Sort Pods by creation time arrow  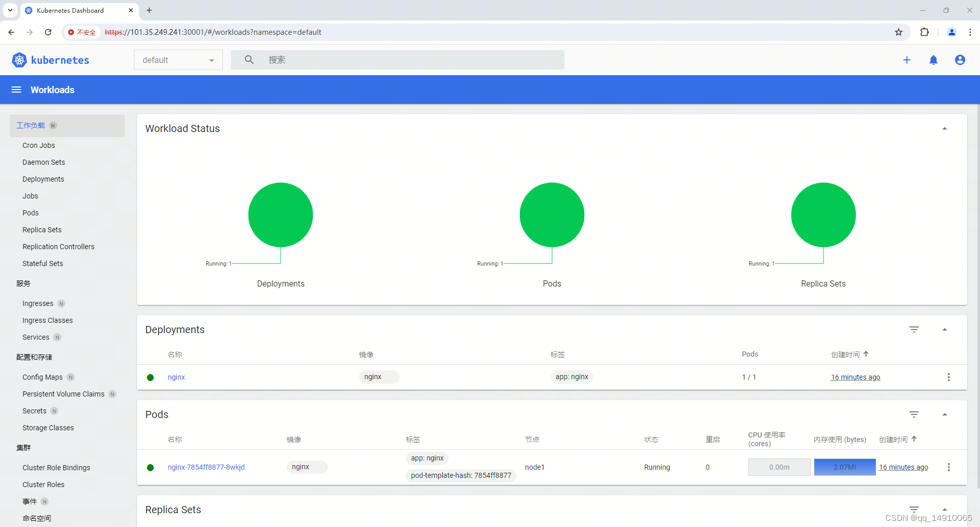click(x=914, y=439)
